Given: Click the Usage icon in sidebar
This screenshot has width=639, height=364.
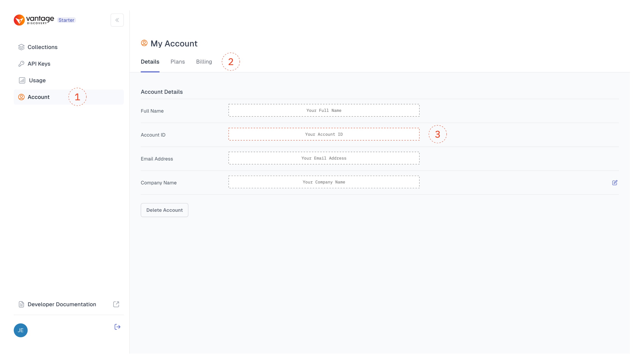Looking at the screenshot, I should [x=21, y=80].
